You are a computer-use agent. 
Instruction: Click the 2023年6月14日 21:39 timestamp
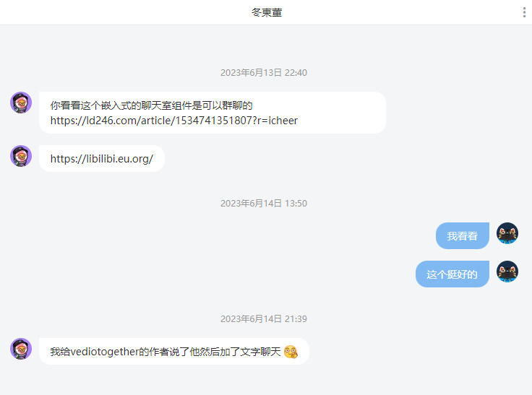click(264, 318)
